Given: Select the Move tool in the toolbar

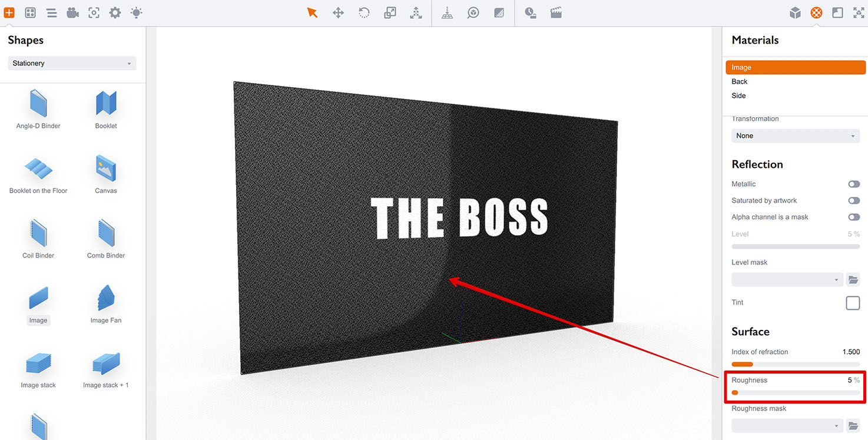Looking at the screenshot, I should click(338, 12).
